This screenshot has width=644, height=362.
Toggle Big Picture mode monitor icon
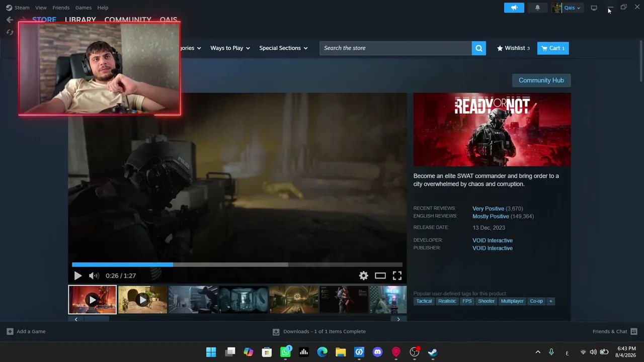click(x=594, y=8)
